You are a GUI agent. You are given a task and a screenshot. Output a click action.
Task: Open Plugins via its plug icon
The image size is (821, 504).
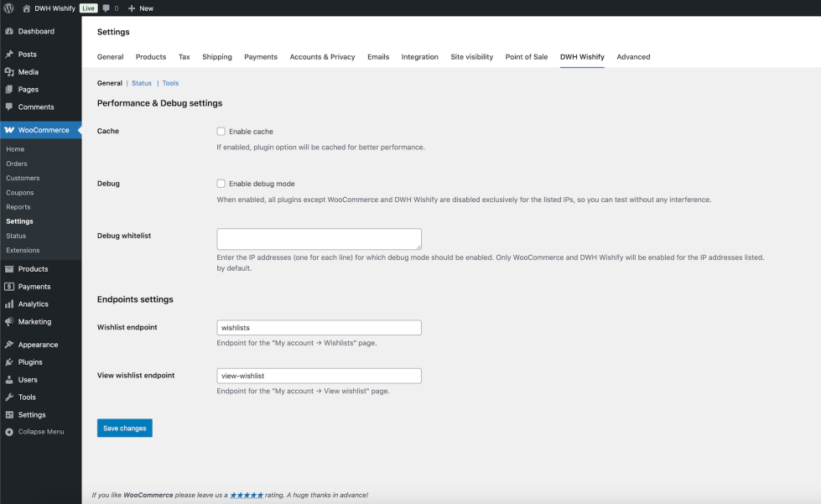coord(9,362)
